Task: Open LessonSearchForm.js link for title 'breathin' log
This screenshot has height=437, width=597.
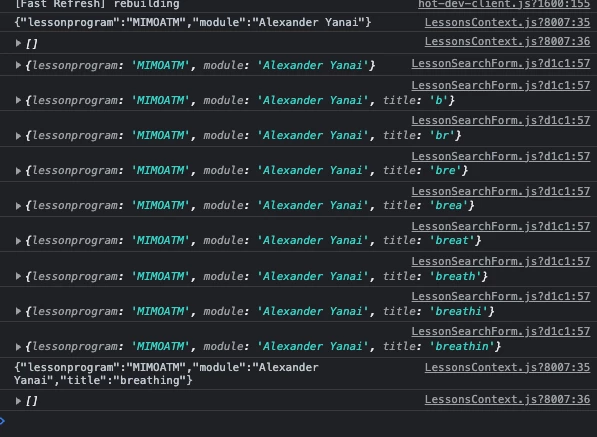Action: pyautogui.click(x=501, y=331)
